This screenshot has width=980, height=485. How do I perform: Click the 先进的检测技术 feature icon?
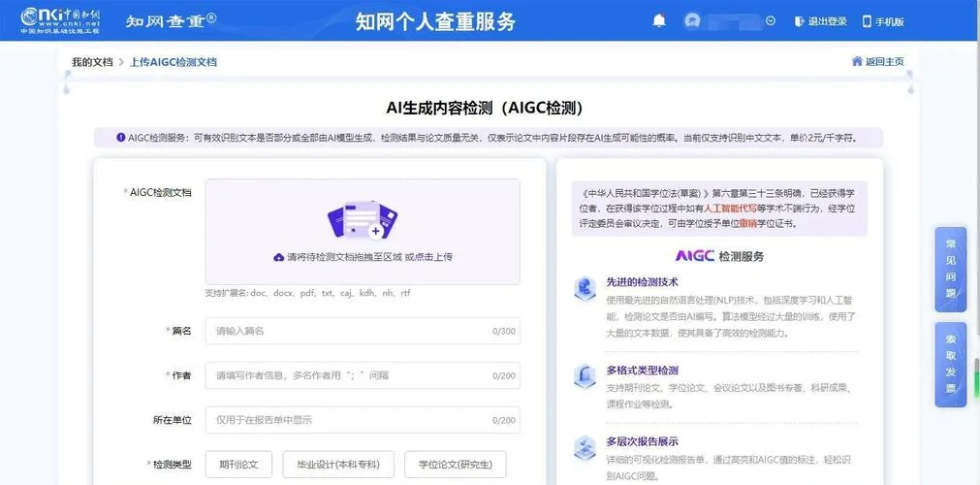click(x=585, y=288)
